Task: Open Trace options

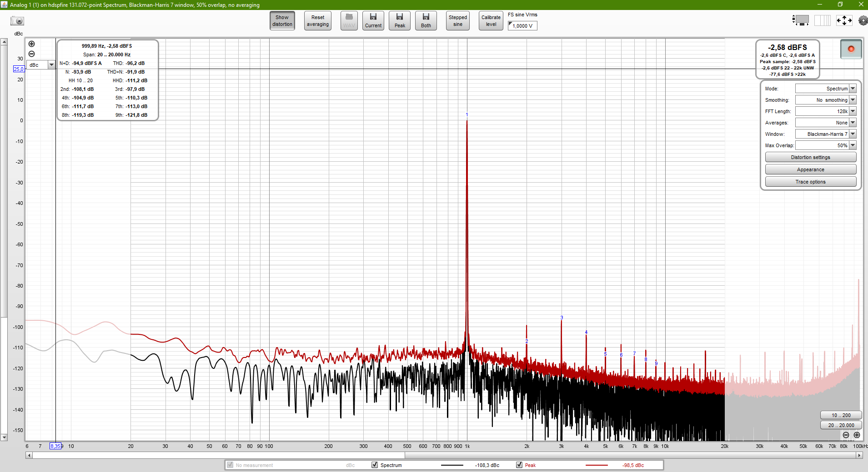Action: point(811,182)
